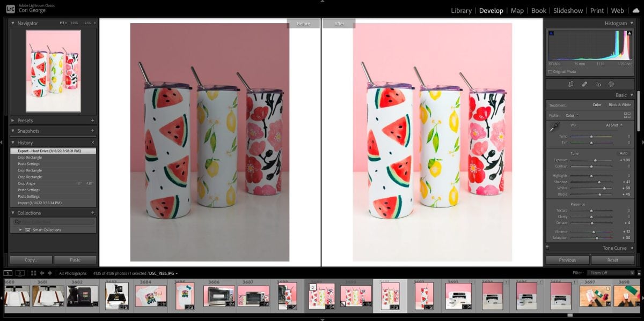This screenshot has height=321, width=644.
Task: Go forward with the filmstrip arrow
Action: 50,273
